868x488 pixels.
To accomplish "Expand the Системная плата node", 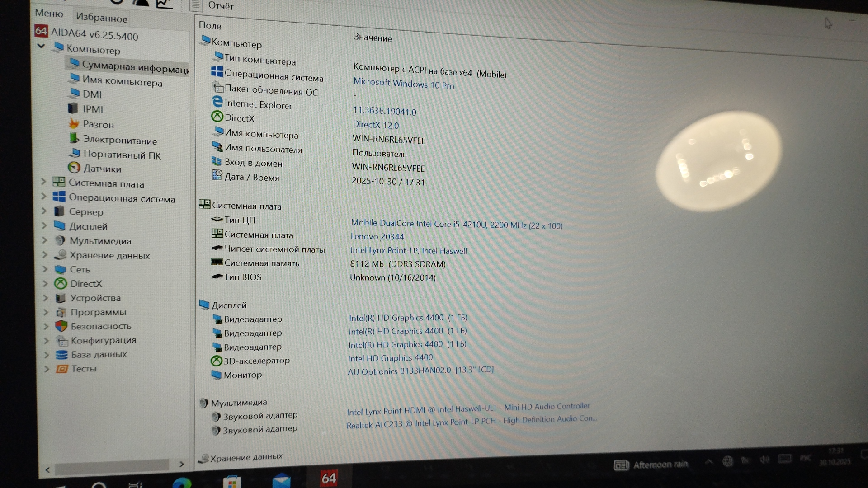I will pos(44,182).
